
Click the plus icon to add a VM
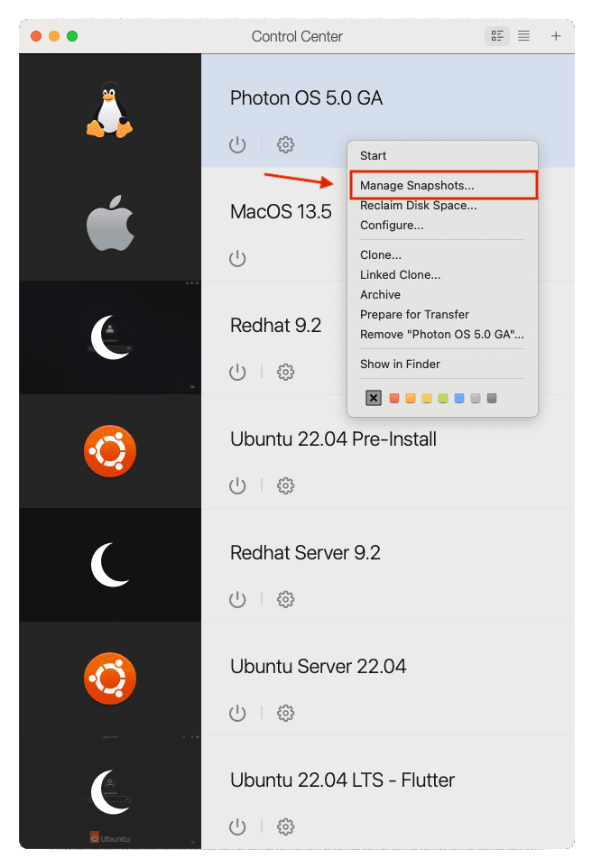tap(556, 36)
